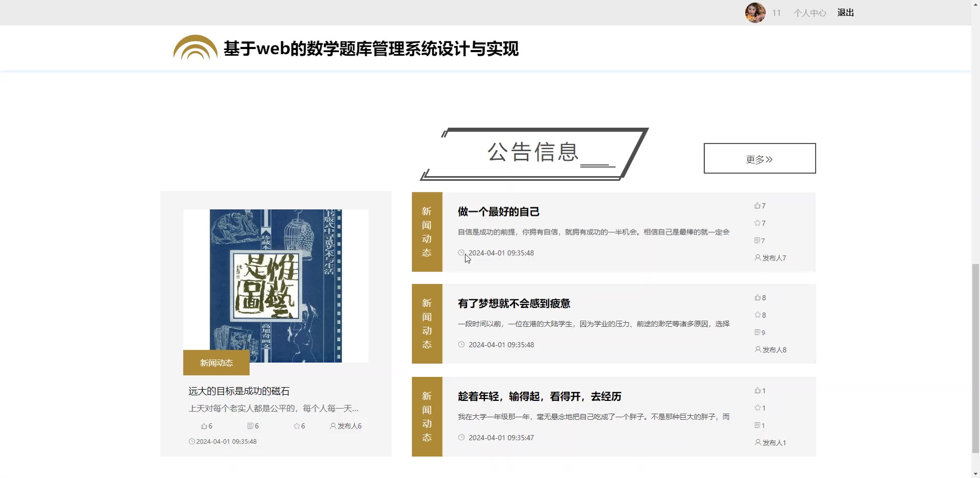Click username 11 in header
Screen dimensions: 980x478
point(776,13)
